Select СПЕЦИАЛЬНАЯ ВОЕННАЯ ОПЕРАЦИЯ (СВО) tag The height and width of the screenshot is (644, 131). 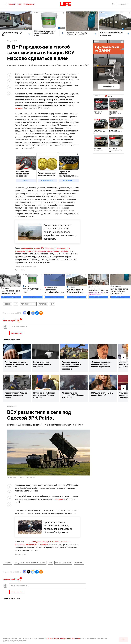pos(30,563)
